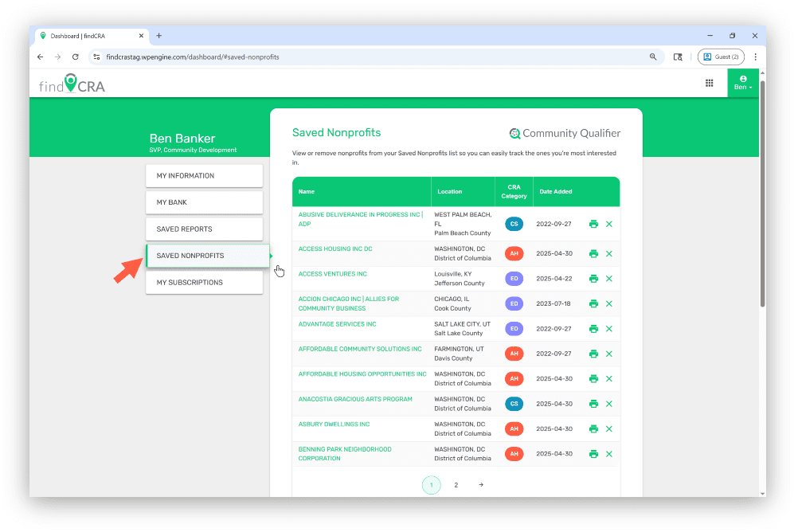
Task: View site information icon in address bar
Action: [96, 57]
